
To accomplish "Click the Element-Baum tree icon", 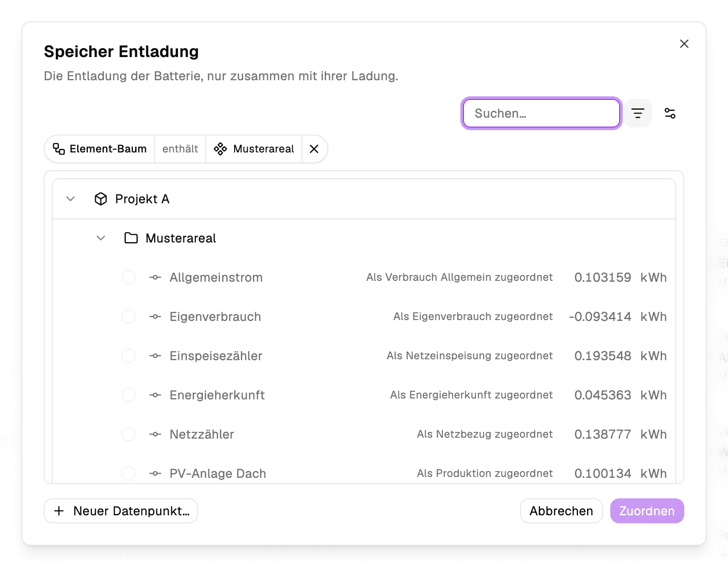I will coord(59,149).
